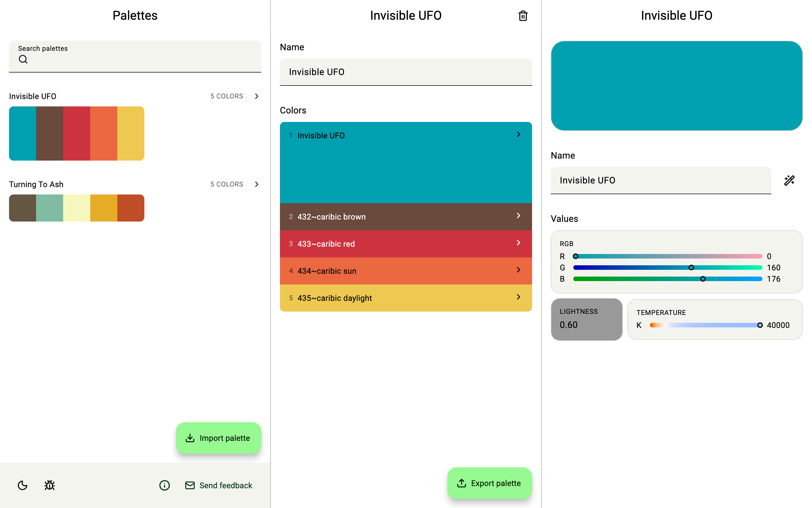Click the B value 176
Image resolution: width=812 pixels, height=508 pixels.
tap(773, 279)
